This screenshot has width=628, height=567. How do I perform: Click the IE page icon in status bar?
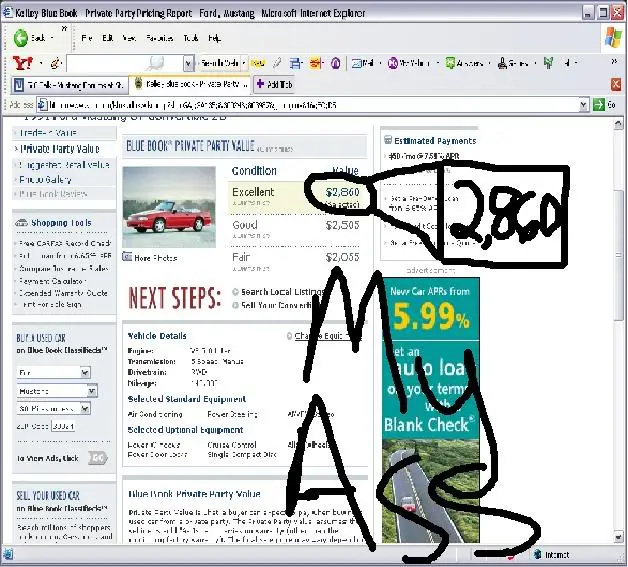[8, 554]
